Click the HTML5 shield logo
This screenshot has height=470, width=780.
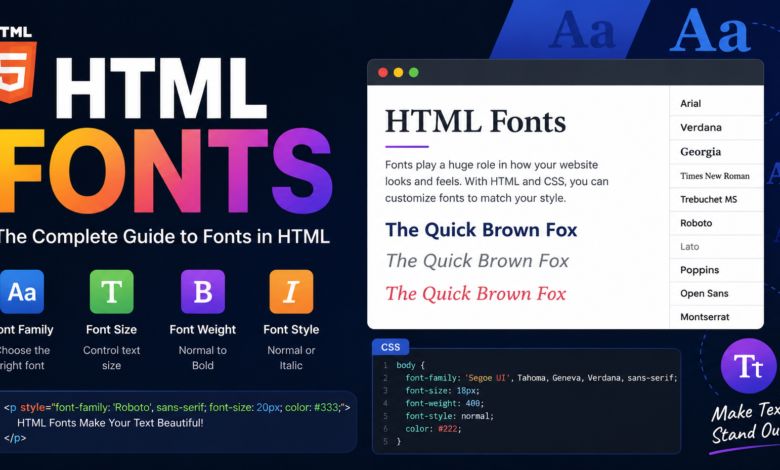(x=17, y=72)
